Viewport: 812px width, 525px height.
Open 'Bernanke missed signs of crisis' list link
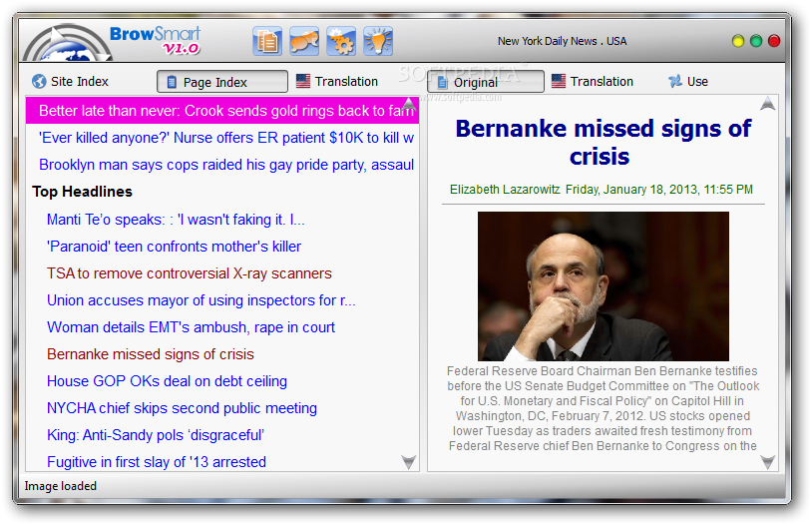[151, 354]
